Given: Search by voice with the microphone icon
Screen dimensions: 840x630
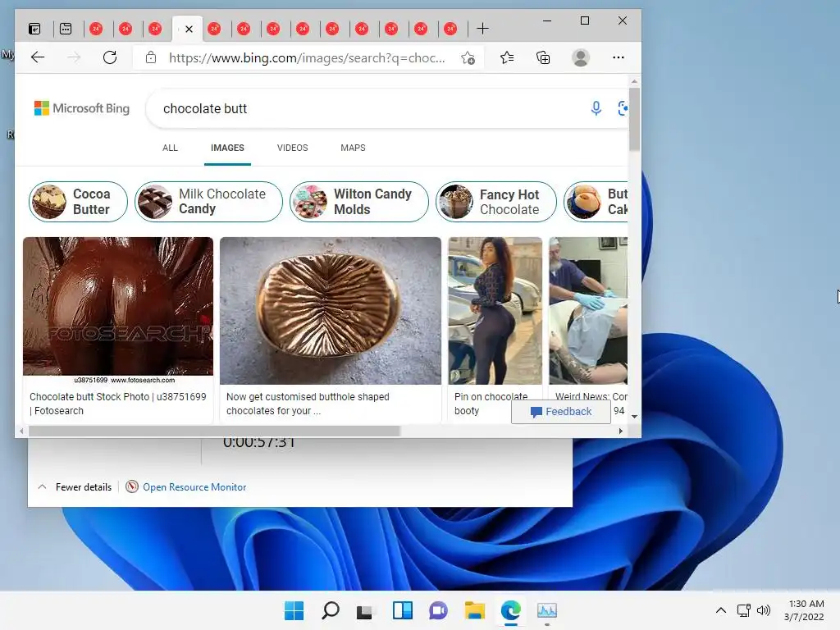Looking at the screenshot, I should pyautogui.click(x=596, y=108).
